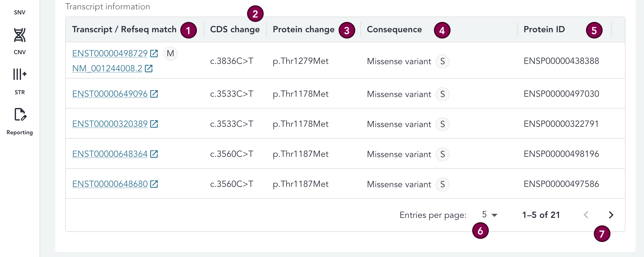Open the ENST00000648364 transcript link
Image resolution: width=644 pixels, height=257 pixels.
pyautogui.click(x=110, y=154)
